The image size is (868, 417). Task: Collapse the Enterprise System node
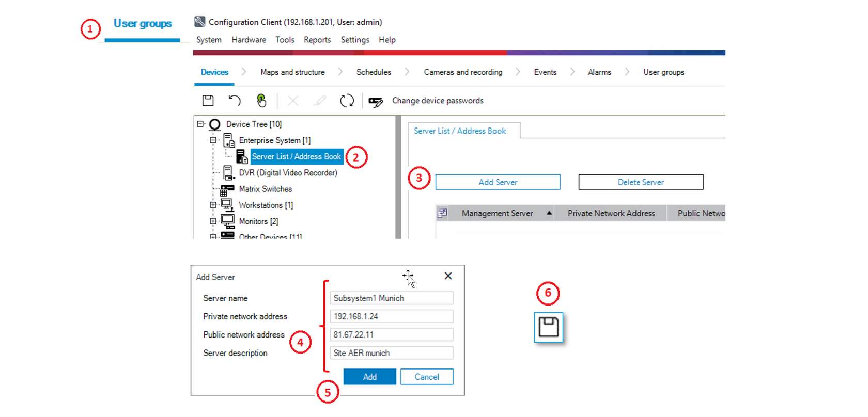tap(213, 140)
